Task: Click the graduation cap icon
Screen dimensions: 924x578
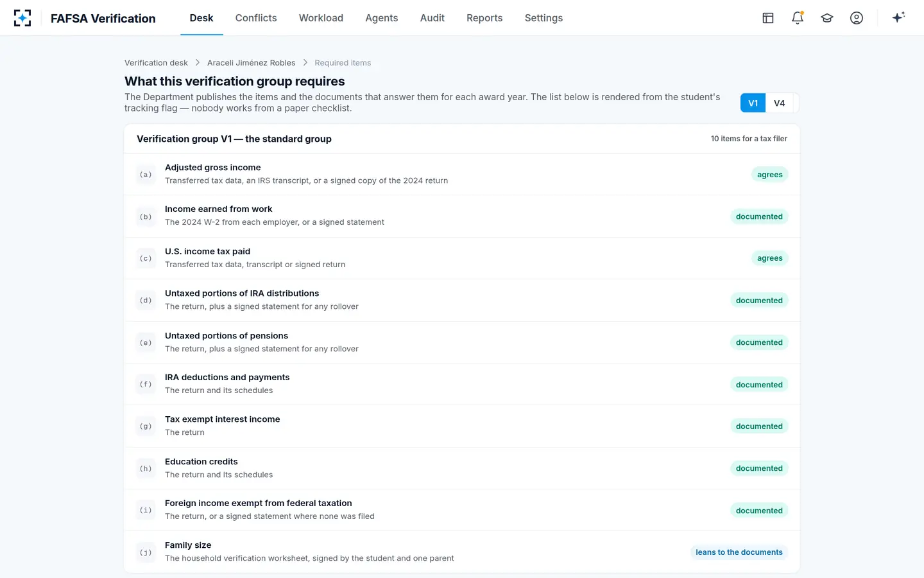Action: (827, 18)
